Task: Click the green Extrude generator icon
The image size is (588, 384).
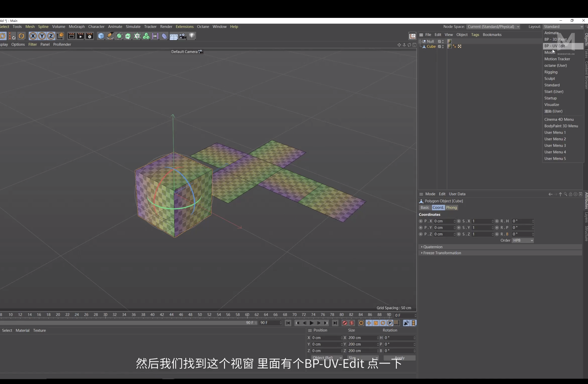Action: point(128,36)
